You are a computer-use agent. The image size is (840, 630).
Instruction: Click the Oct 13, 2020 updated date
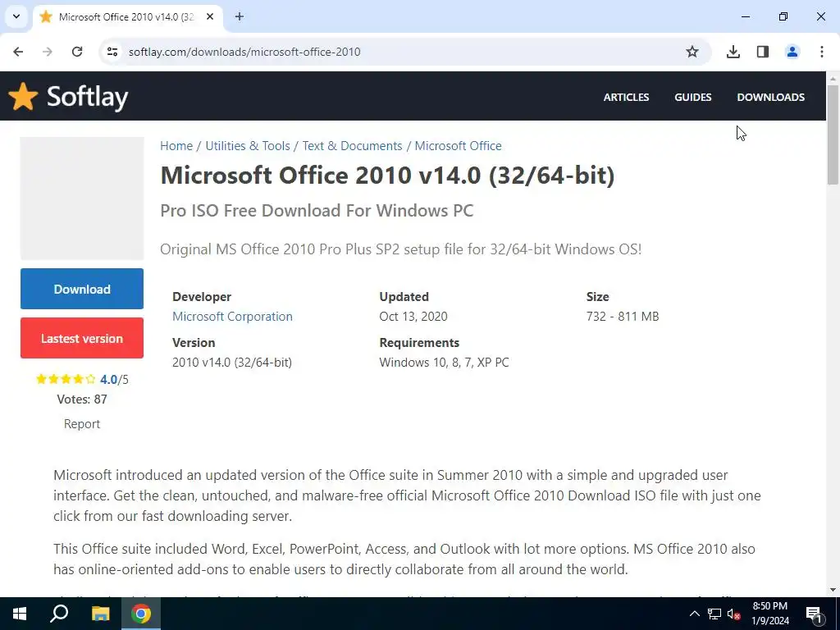pos(413,316)
